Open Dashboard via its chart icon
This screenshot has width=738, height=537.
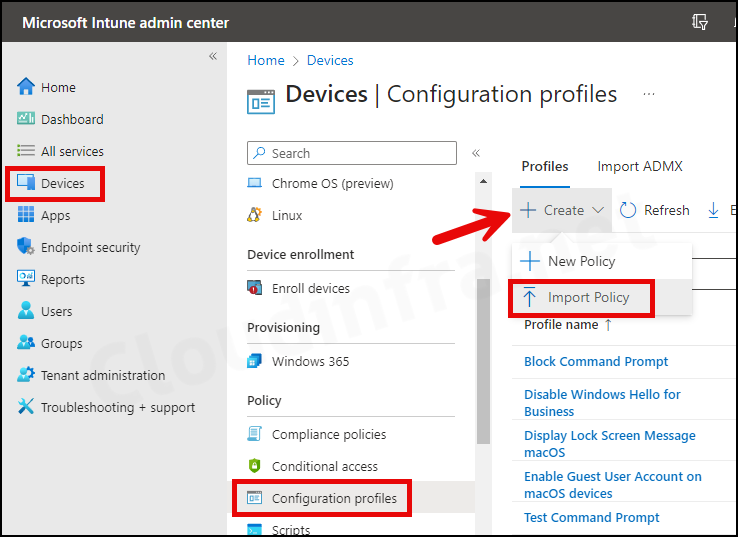25,119
